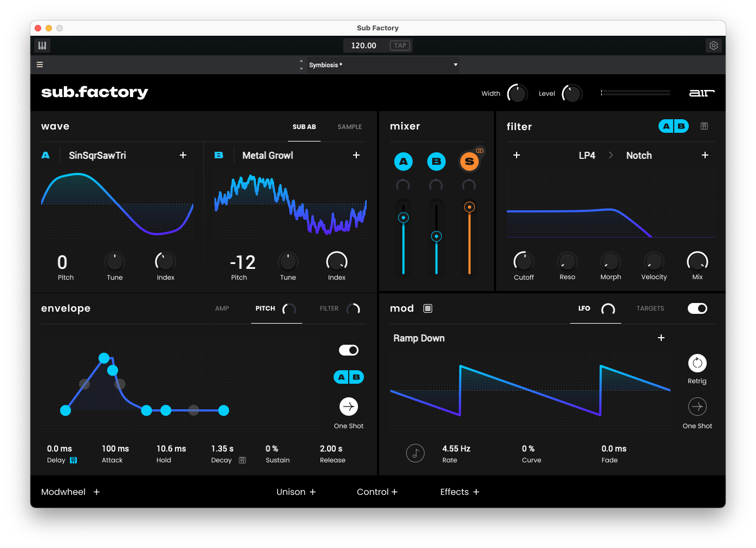The width and height of the screenshot is (756, 548).
Task: Click the filter keyboard tracking icon
Action: (704, 126)
